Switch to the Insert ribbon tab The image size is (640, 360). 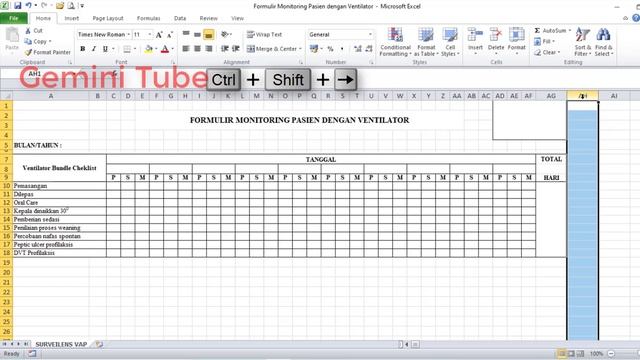coord(71,18)
